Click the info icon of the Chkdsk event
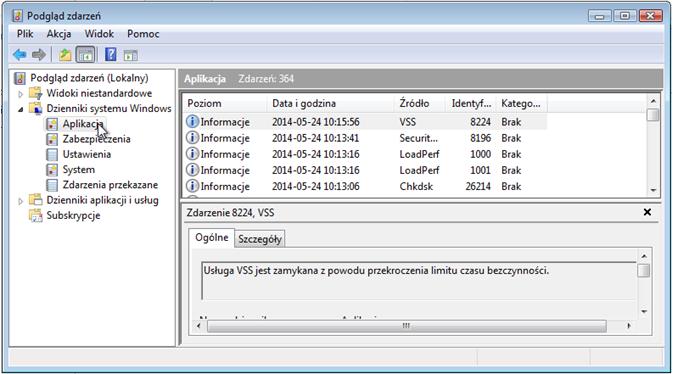673x374 pixels. click(192, 186)
